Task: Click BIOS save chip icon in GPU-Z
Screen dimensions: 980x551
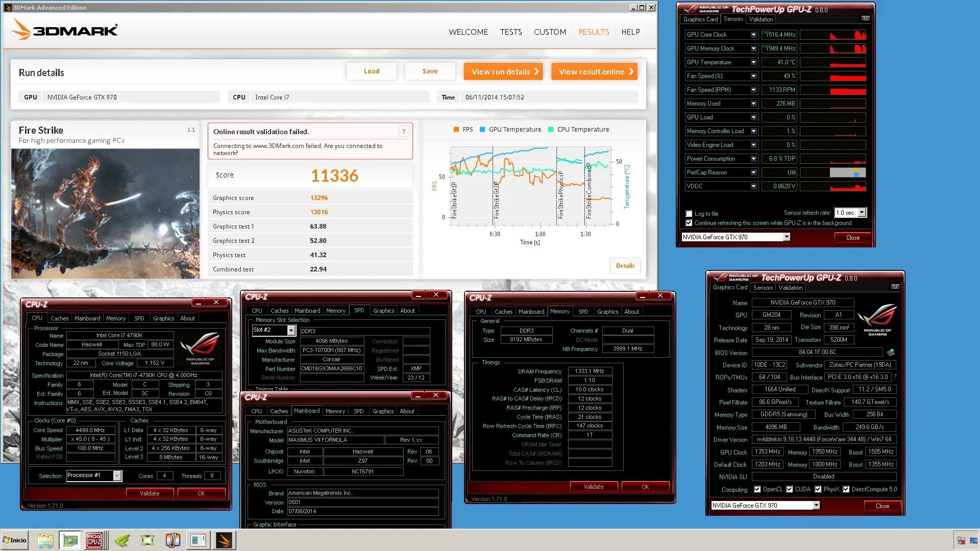Action: point(891,353)
